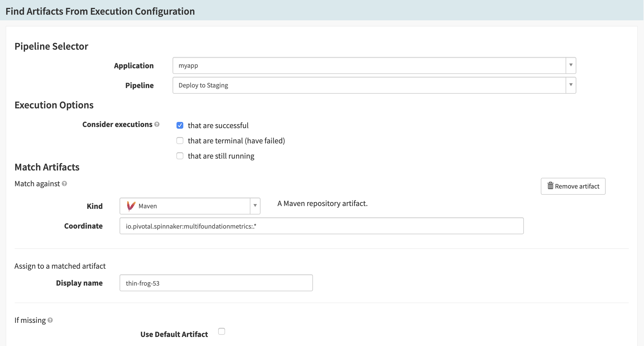
Task: Expand the Pipeline dropdown arrow
Action: [571, 85]
